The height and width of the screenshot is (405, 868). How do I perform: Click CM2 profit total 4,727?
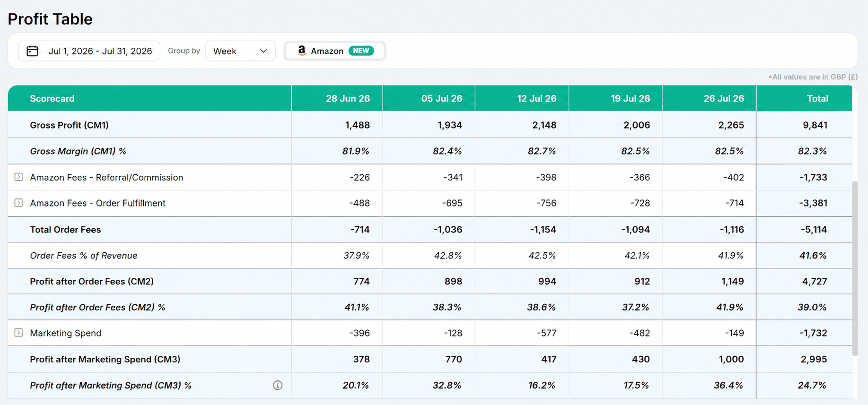815,282
